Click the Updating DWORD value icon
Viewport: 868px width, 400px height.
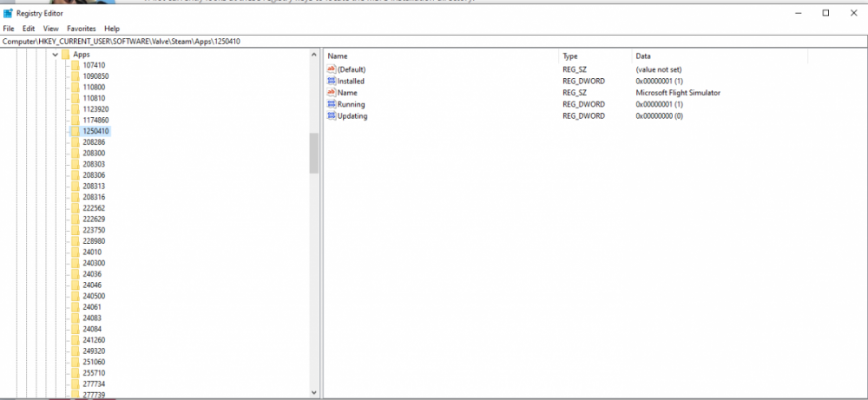331,115
